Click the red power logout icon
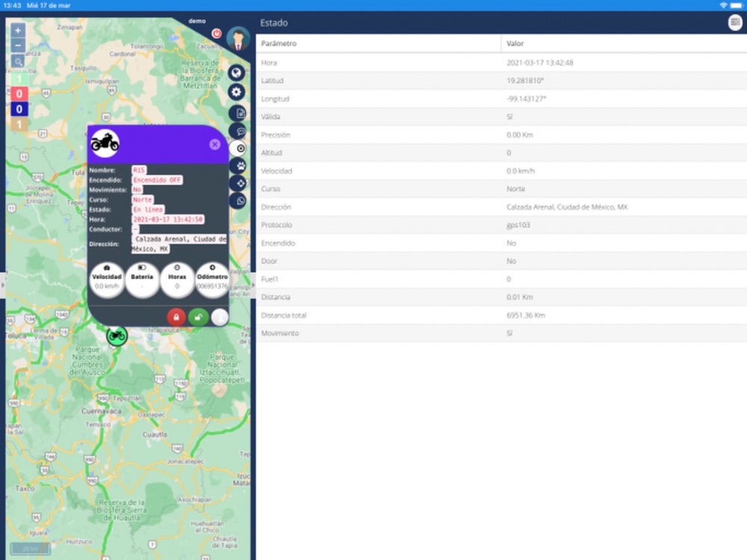 coord(217,34)
